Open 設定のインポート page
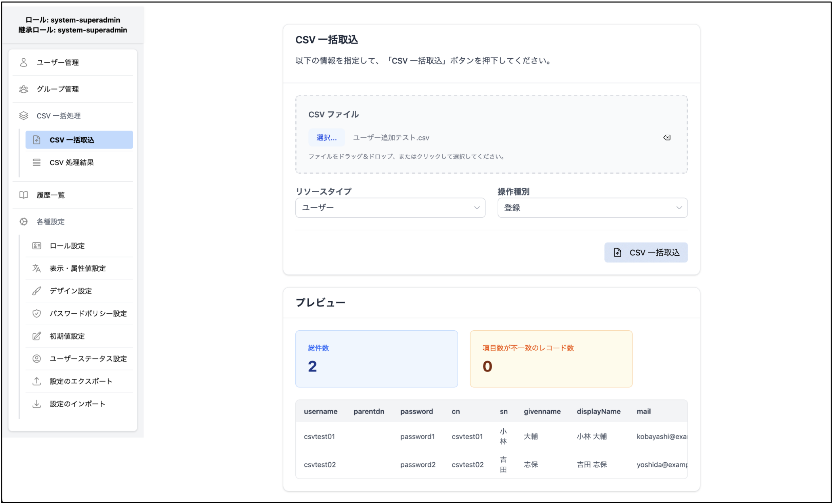833x504 pixels. (x=79, y=404)
